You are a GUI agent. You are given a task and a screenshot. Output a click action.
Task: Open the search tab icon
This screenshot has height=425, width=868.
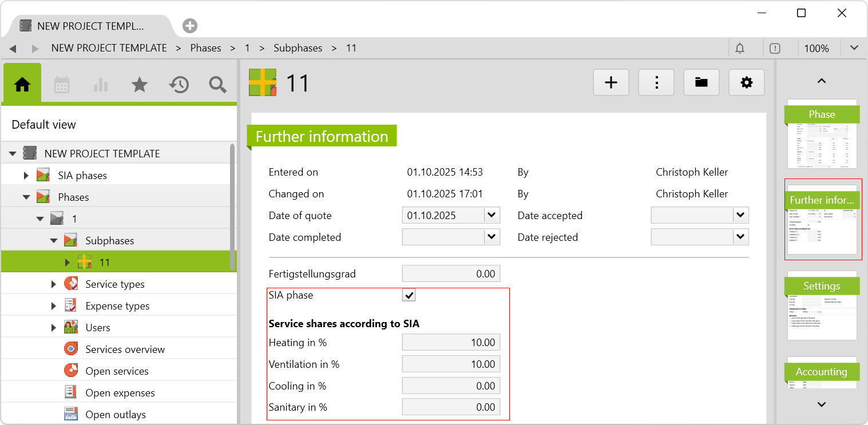click(x=217, y=85)
